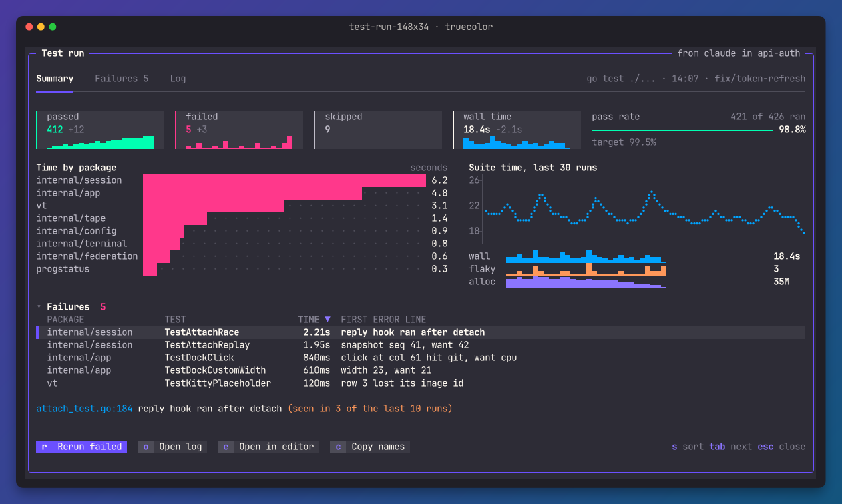Click the failed stat card
This screenshot has width=842, height=504.
239,130
